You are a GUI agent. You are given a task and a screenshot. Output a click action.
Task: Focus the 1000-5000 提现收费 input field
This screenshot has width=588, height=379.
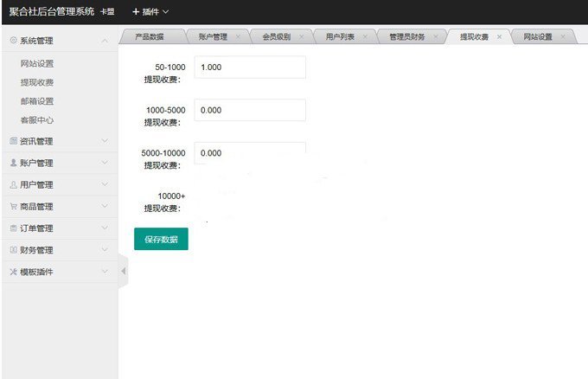click(x=250, y=110)
